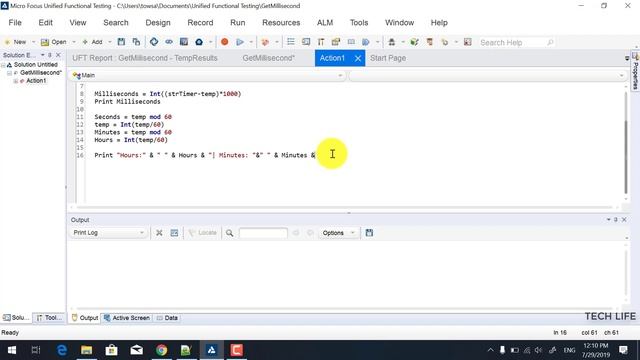Open Microsoft Edge from taskbar
Screen dimensions: 640x360
point(61,350)
